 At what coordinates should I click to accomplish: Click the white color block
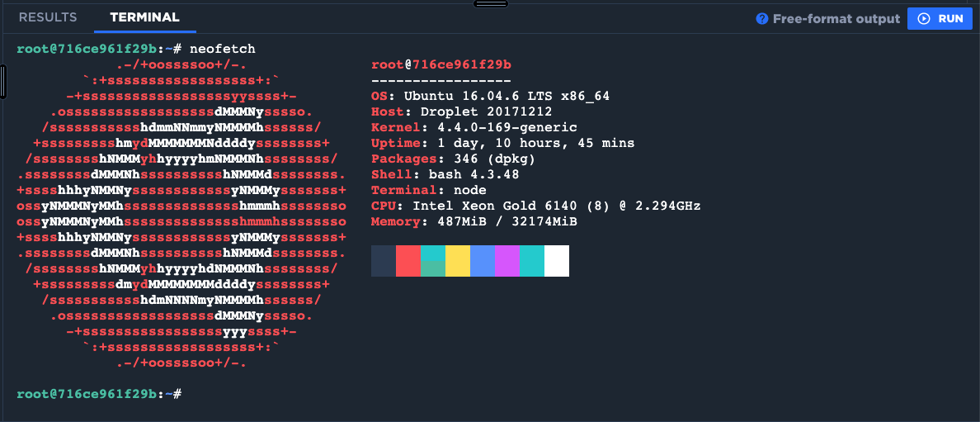pyautogui.click(x=557, y=260)
